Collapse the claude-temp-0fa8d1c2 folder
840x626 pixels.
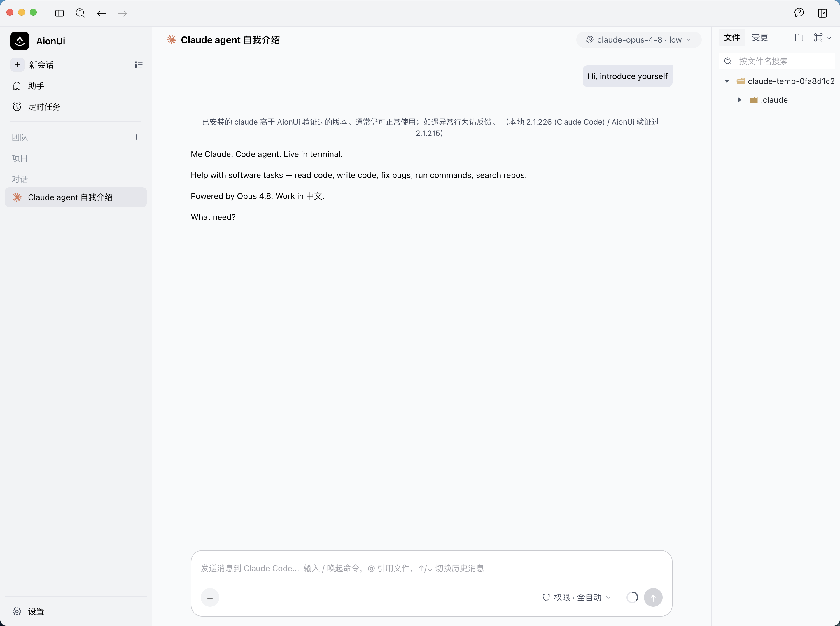coord(727,81)
